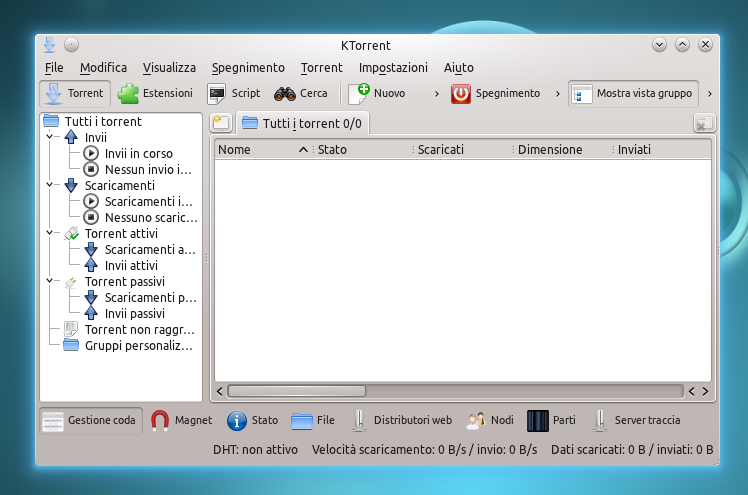Select Nessuno scaric... group
Viewport: 748px width, 495px height.
[x=151, y=217]
